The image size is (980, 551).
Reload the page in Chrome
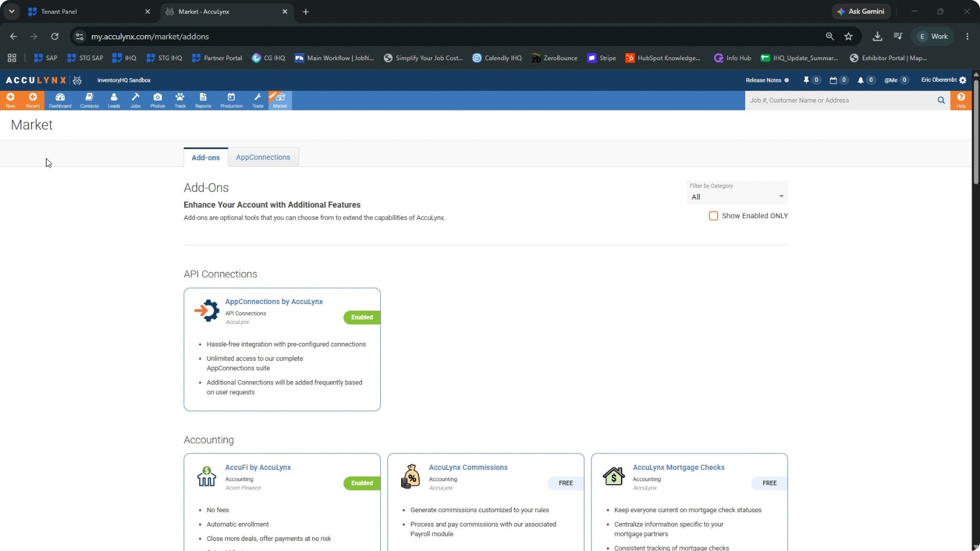(54, 36)
